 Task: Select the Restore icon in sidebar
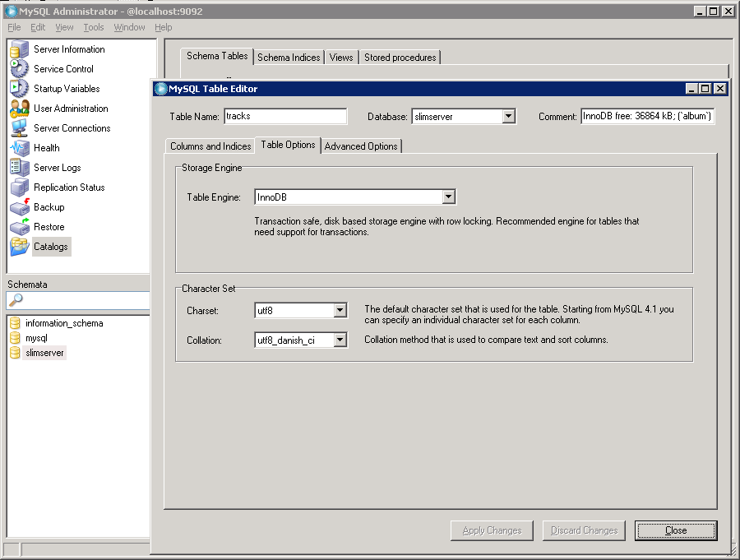[20, 227]
